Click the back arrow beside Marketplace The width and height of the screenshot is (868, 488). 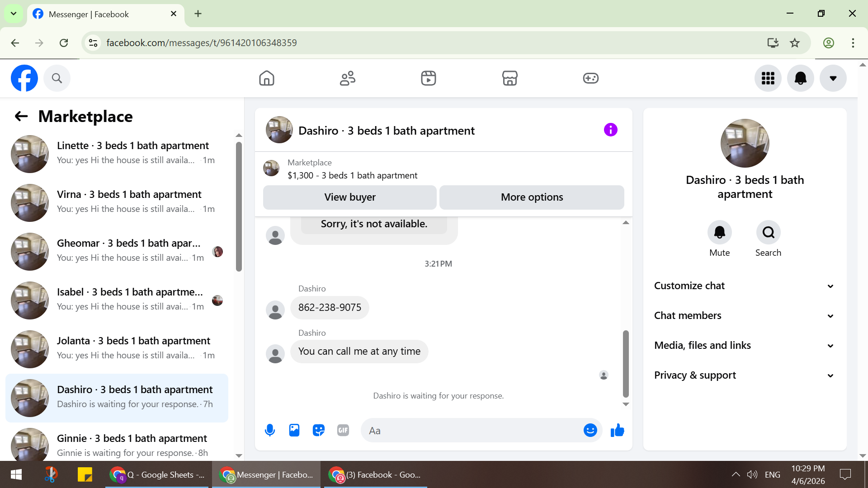[x=21, y=117]
